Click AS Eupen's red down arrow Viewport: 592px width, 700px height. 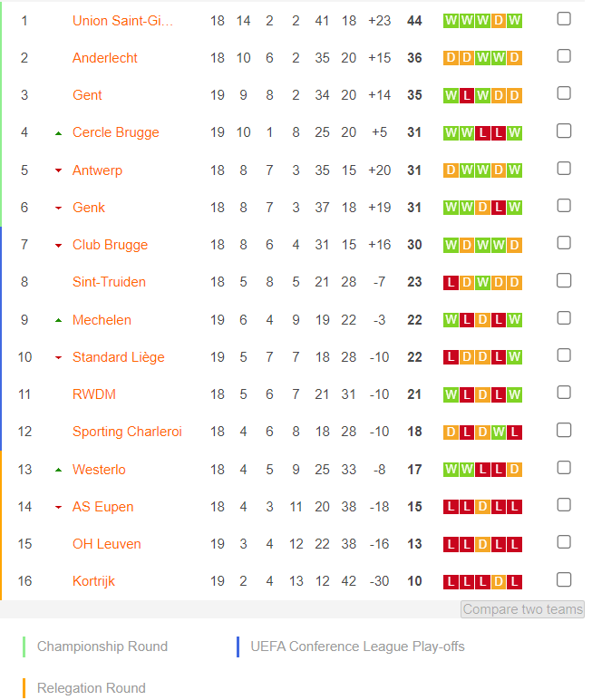(58, 507)
